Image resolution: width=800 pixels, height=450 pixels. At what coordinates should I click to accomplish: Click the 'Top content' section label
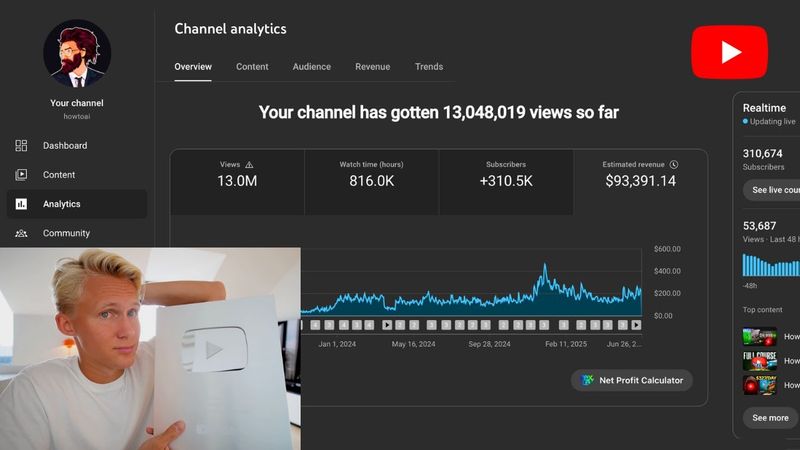coord(762,310)
